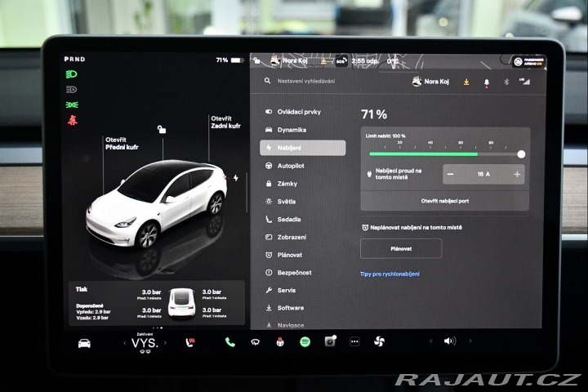Tap the 71% battery indicator at top

point(229,60)
